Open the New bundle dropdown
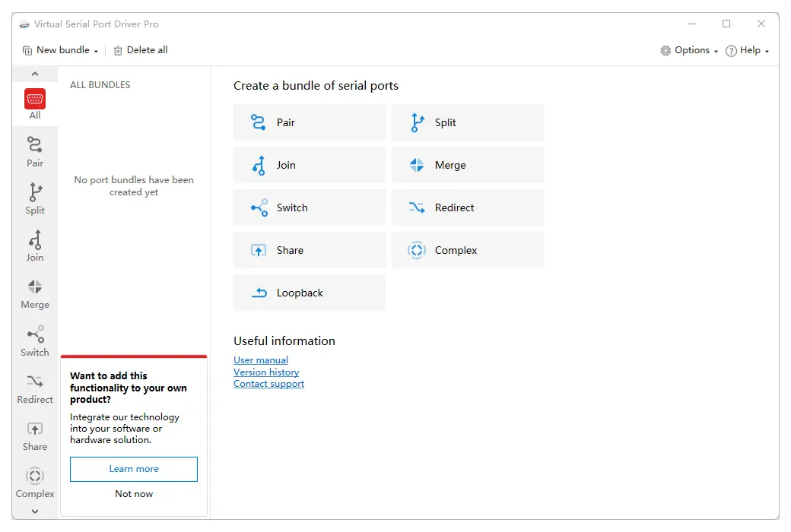 pos(60,50)
